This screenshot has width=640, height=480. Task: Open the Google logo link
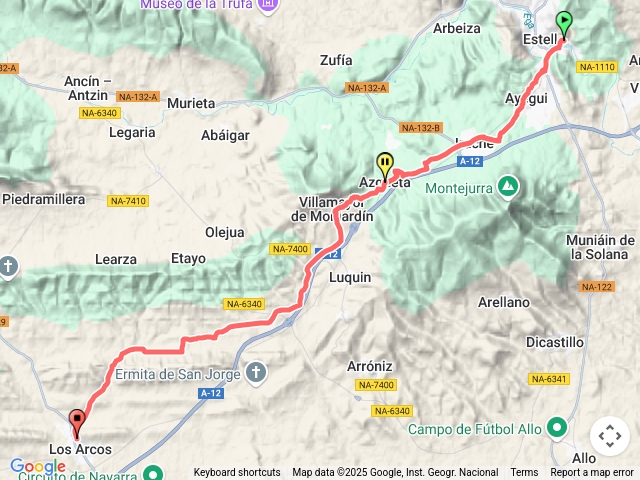point(38,466)
